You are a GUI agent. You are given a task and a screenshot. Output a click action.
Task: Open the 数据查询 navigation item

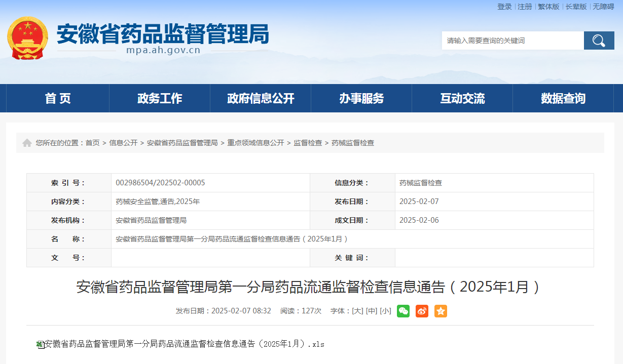tap(563, 98)
